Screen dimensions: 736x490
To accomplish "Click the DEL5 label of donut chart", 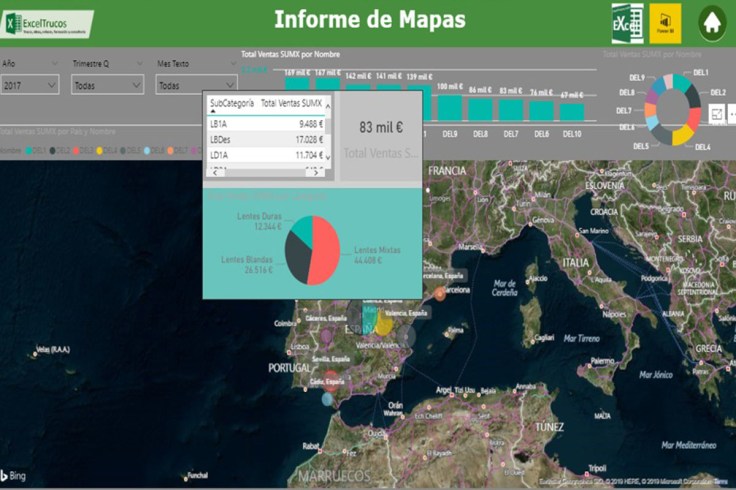I will [x=640, y=146].
